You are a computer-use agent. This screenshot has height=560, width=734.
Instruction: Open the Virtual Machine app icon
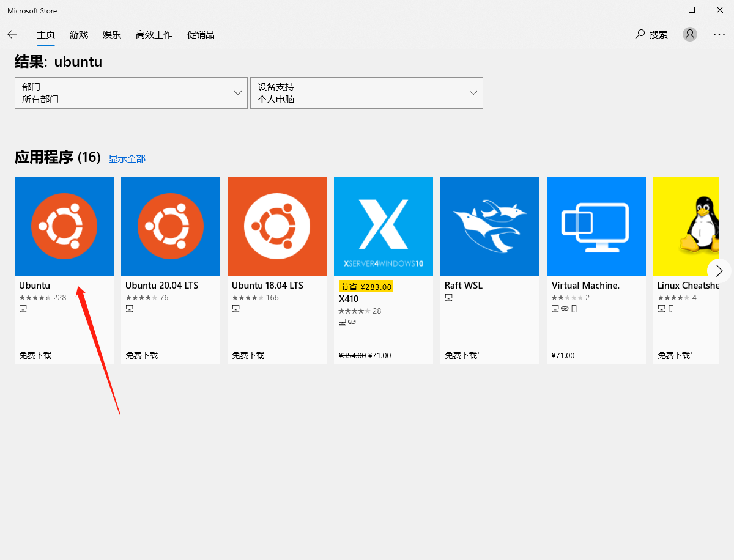coord(596,226)
